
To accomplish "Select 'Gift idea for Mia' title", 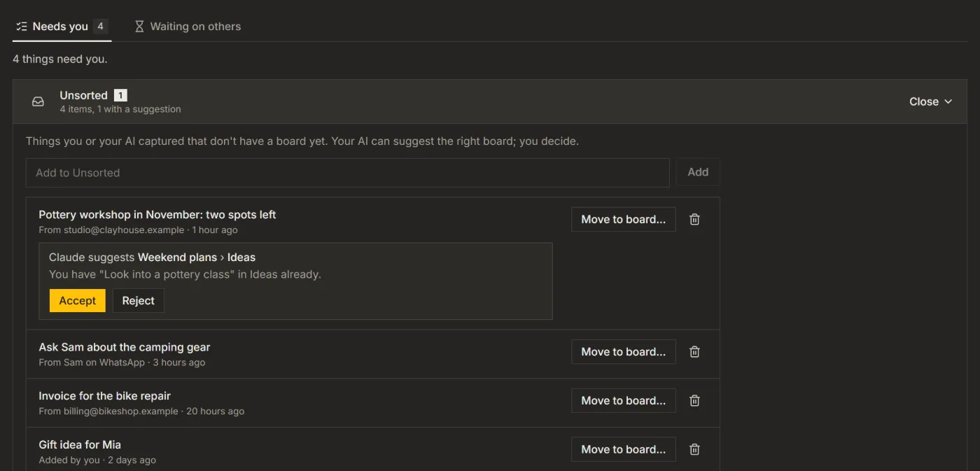I will click(80, 444).
